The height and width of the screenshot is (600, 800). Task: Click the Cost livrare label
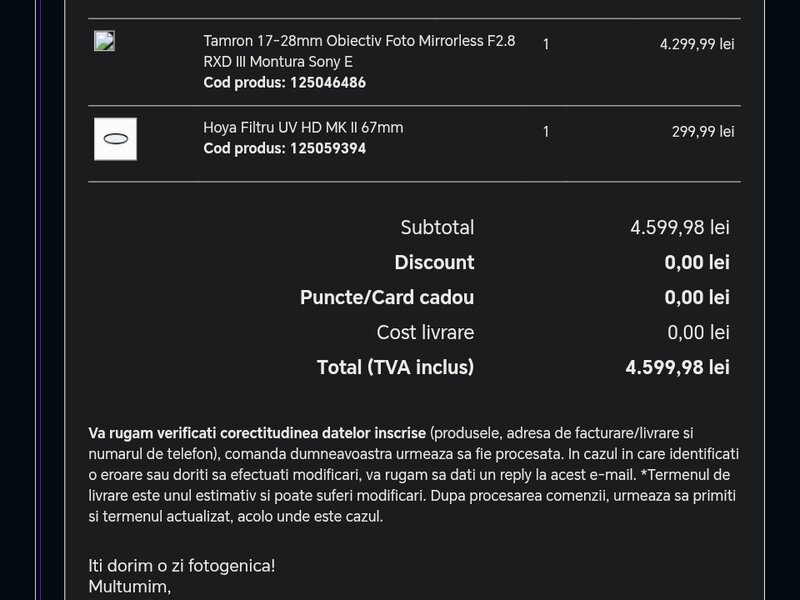(425, 333)
